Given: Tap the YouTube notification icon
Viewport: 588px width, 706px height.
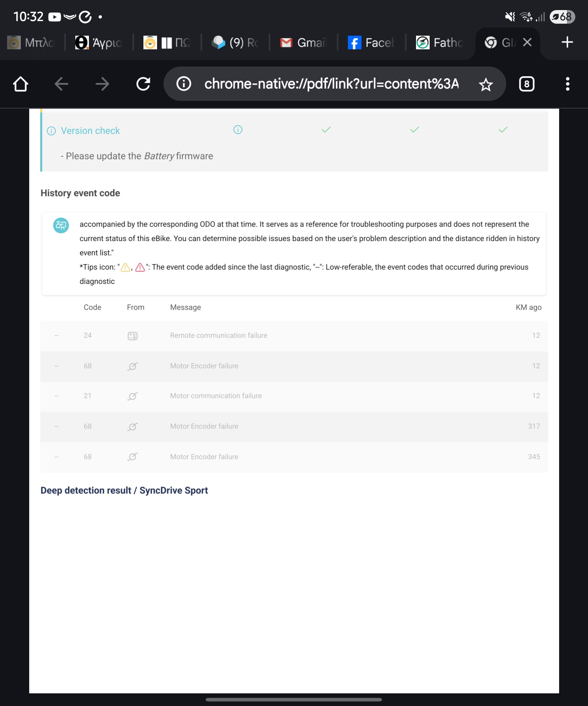Looking at the screenshot, I should [x=55, y=17].
